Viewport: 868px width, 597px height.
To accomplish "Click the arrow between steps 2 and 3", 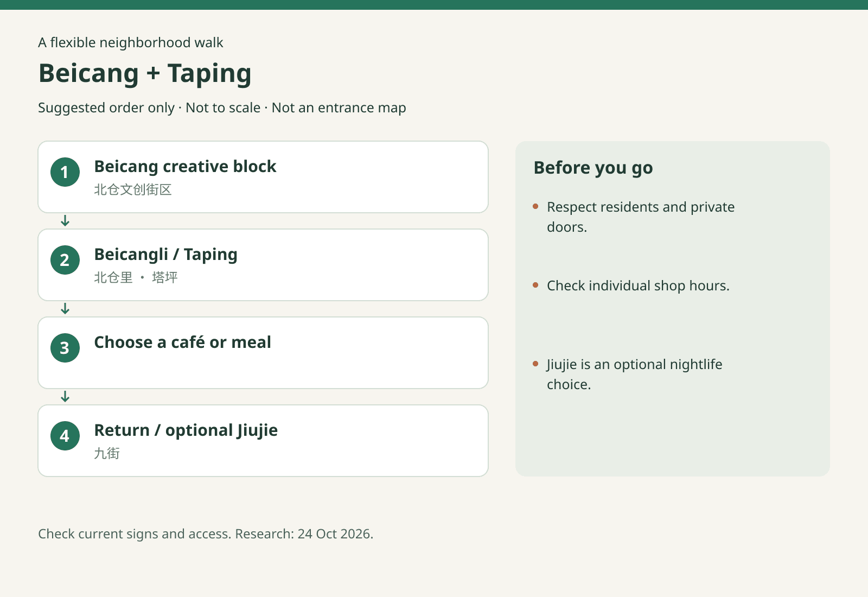I will click(65, 309).
